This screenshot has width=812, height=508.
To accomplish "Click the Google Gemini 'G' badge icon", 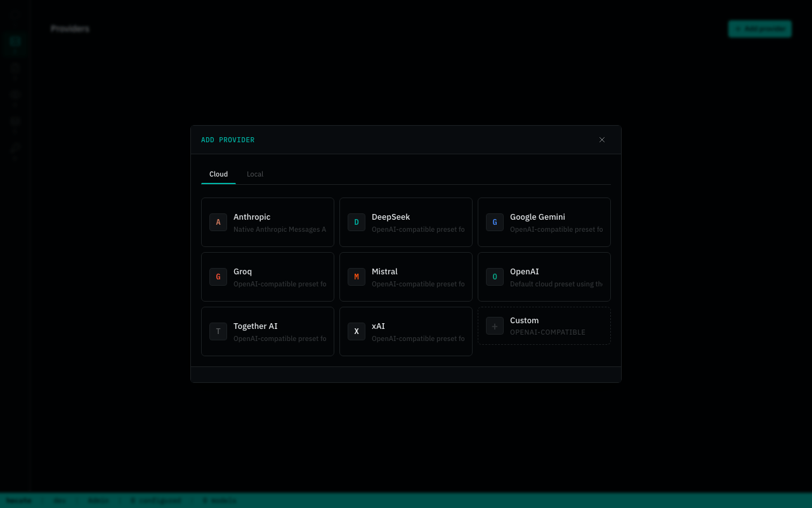I will 495,222.
